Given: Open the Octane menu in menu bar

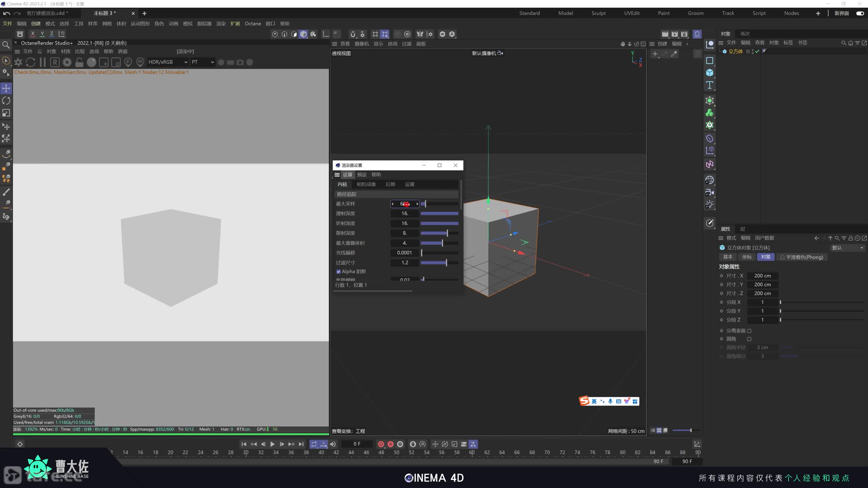Looking at the screenshot, I should click(x=253, y=24).
